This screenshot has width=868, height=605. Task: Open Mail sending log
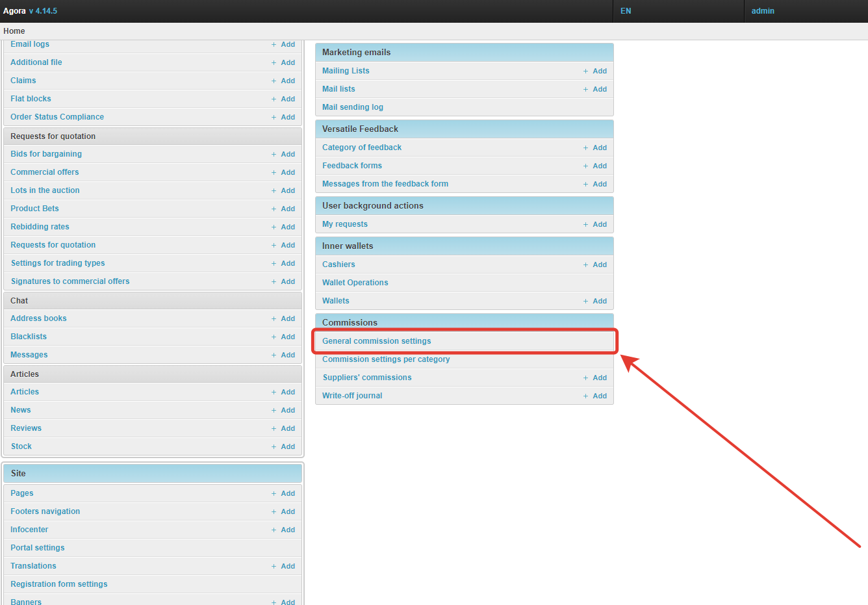point(352,107)
